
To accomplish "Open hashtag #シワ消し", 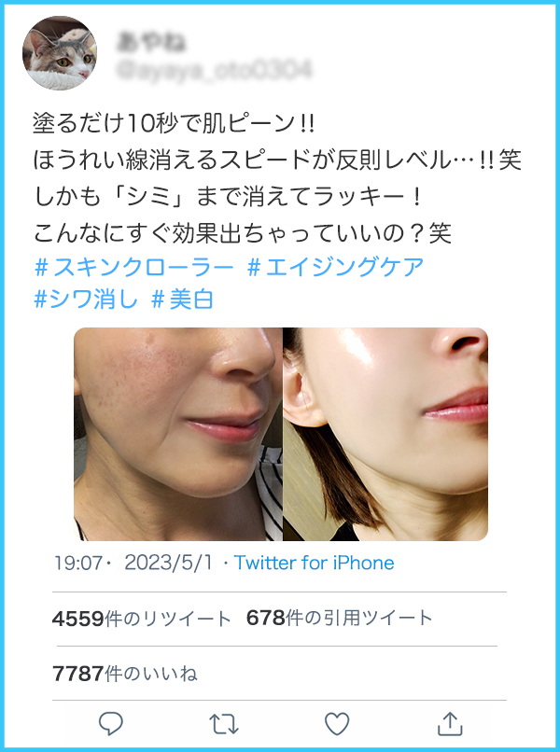I will click(x=86, y=299).
